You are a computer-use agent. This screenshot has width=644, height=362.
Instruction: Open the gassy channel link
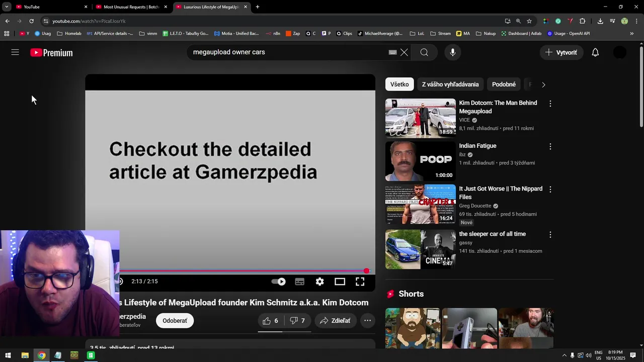coord(465,243)
